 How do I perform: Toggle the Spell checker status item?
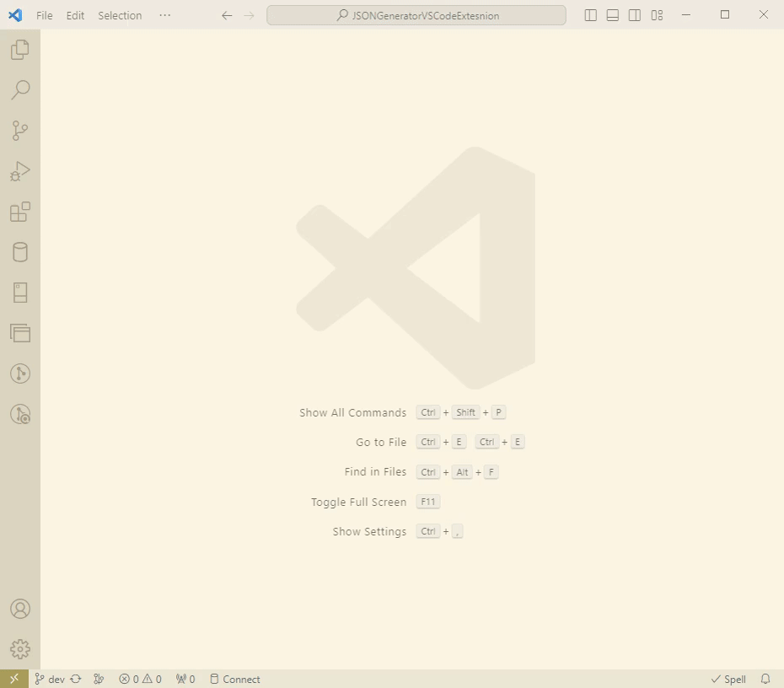click(x=728, y=679)
